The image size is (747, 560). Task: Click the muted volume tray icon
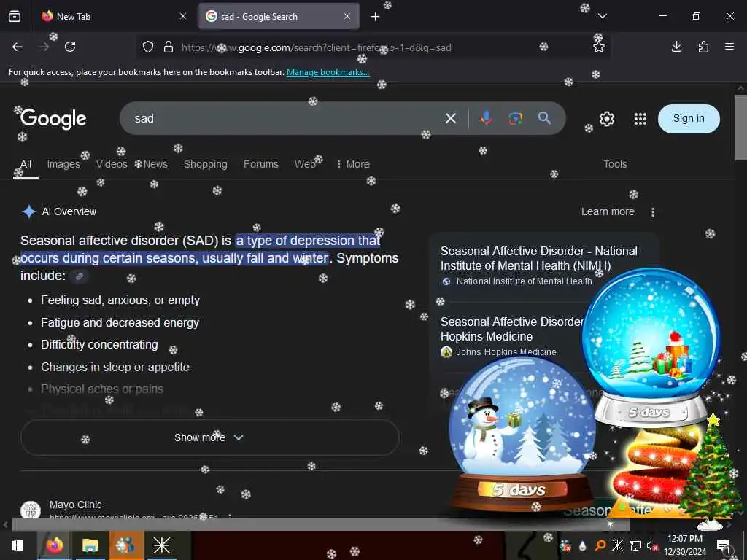(651, 545)
